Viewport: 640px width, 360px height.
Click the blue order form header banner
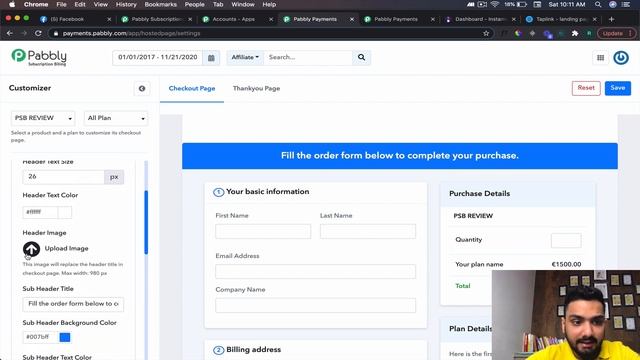point(400,156)
